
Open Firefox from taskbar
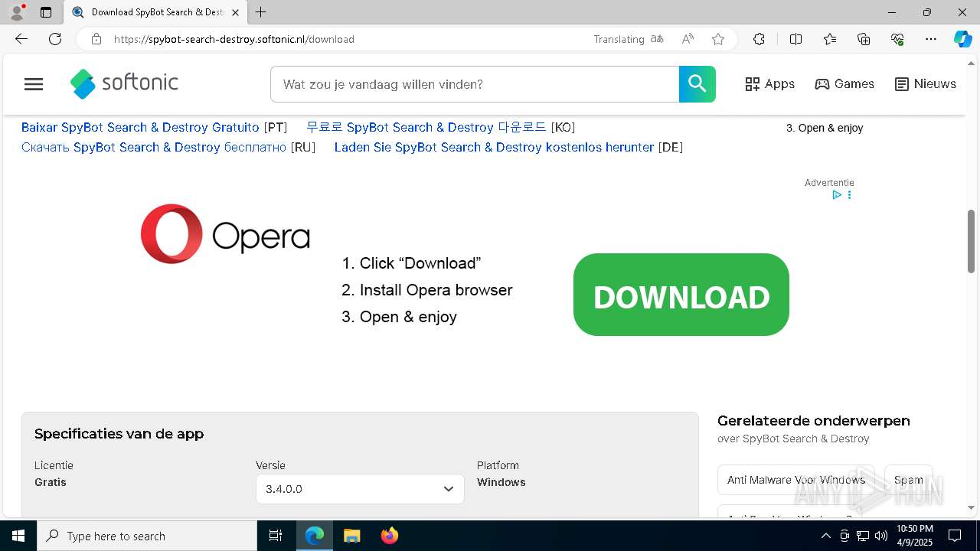(x=390, y=536)
